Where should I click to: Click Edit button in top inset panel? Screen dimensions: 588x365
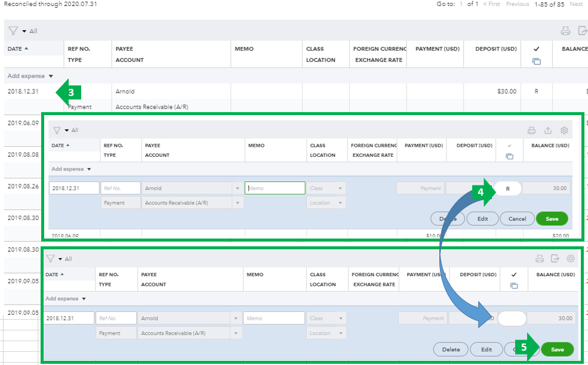coord(482,219)
